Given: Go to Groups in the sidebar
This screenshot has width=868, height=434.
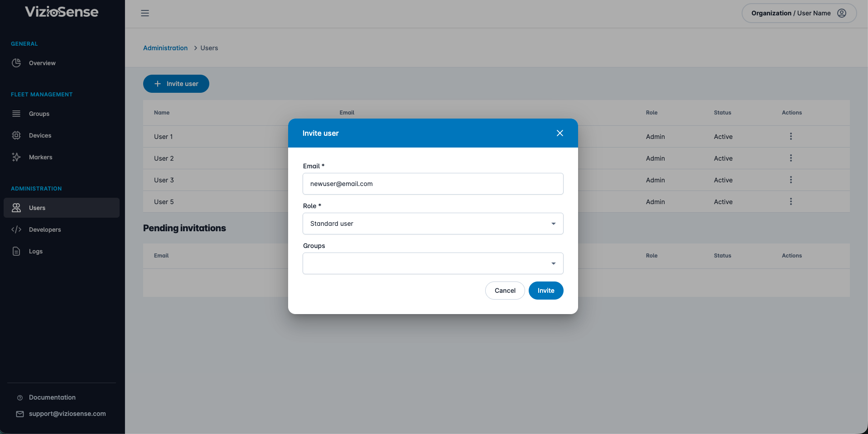Looking at the screenshot, I should [x=62, y=114].
